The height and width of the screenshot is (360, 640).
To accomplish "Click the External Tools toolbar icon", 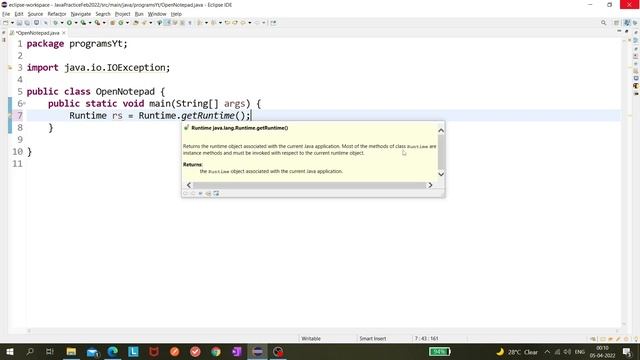I will 97,23.
